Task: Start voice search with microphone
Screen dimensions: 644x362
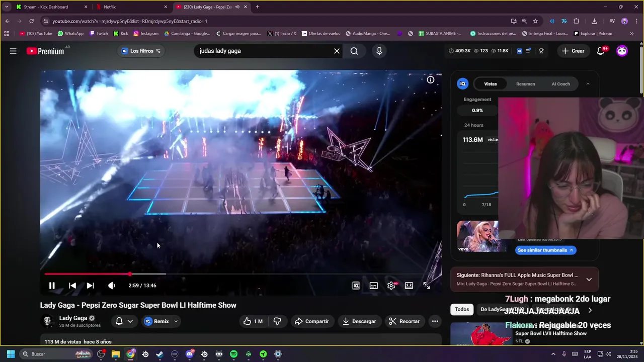Action: pos(379,51)
